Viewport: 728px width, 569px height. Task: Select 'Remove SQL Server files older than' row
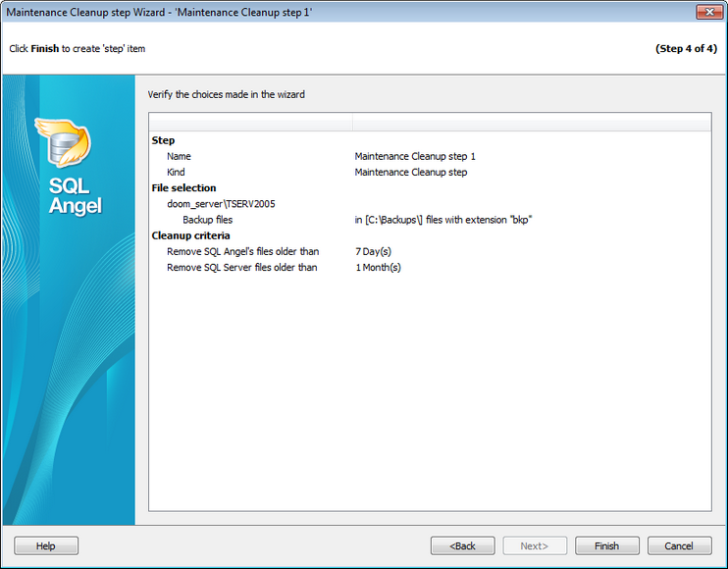242,267
